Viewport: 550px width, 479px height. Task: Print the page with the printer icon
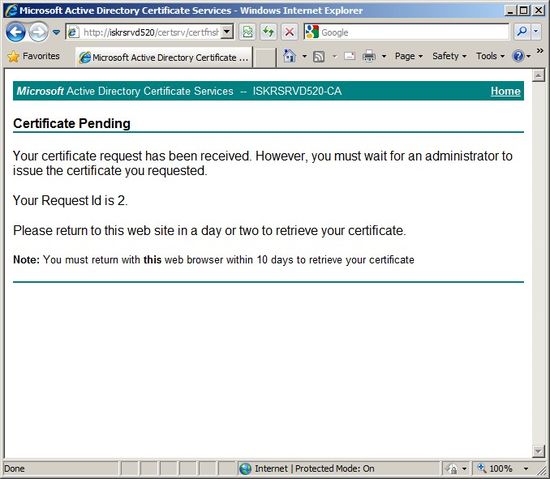tap(369, 56)
